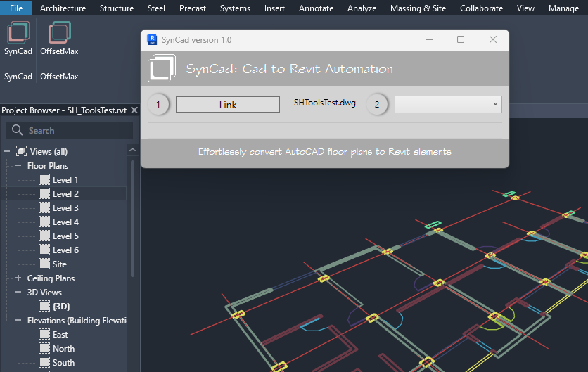Click the Level 3 view icon
The width and height of the screenshot is (588, 372).
pyautogui.click(x=44, y=207)
